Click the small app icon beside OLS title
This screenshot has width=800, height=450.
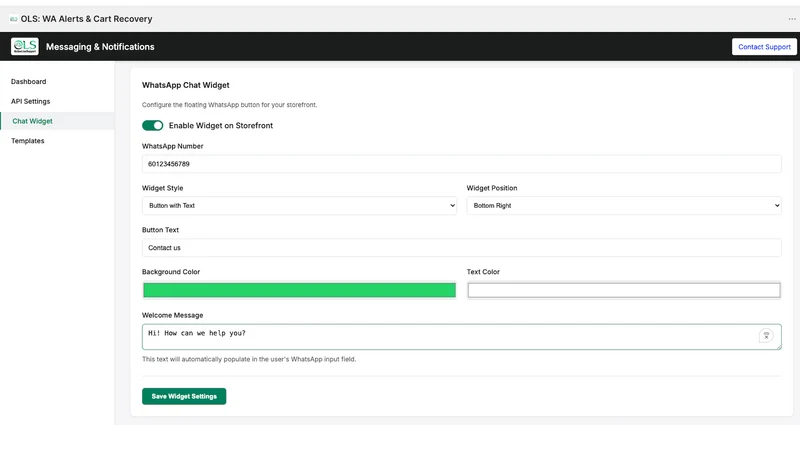point(14,19)
